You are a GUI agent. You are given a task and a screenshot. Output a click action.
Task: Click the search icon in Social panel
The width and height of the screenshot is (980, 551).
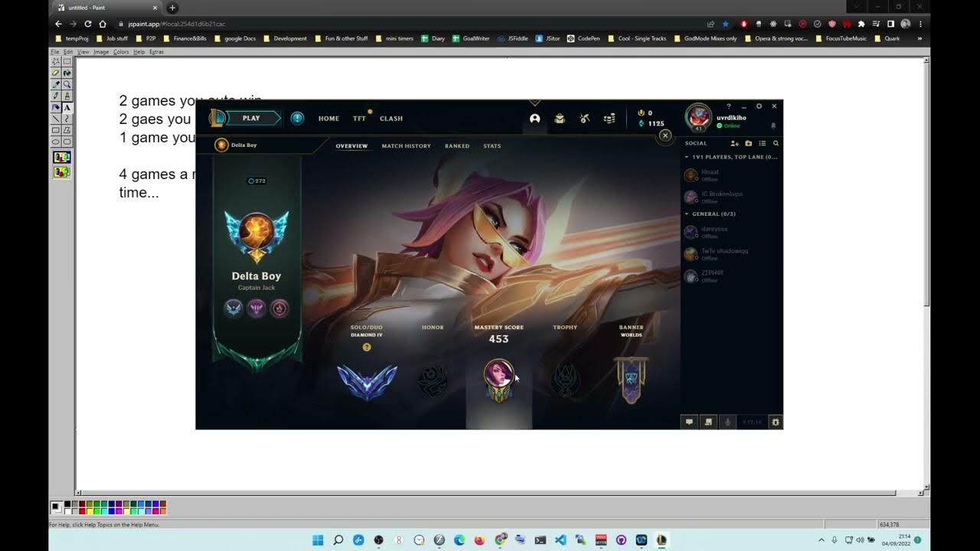coord(776,143)
